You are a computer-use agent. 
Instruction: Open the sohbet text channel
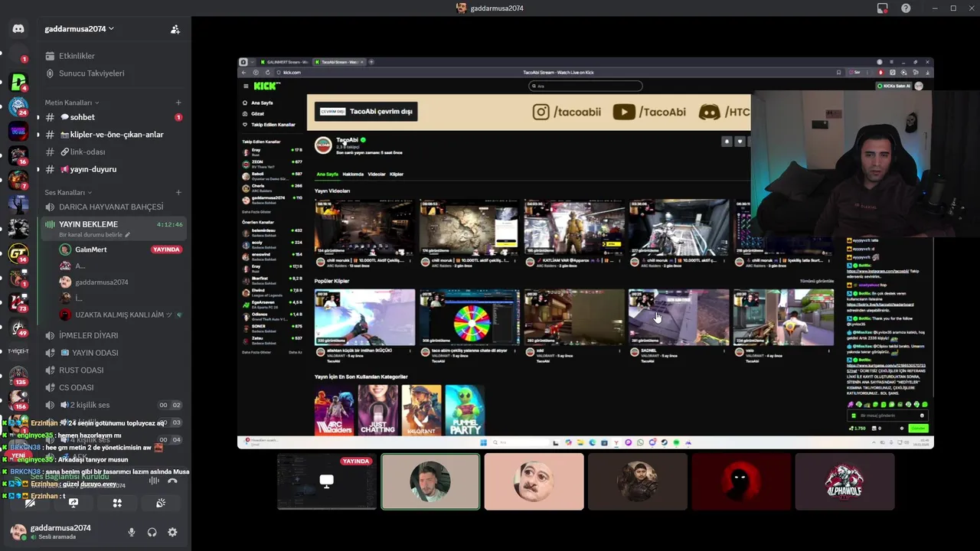coord(113,117)
